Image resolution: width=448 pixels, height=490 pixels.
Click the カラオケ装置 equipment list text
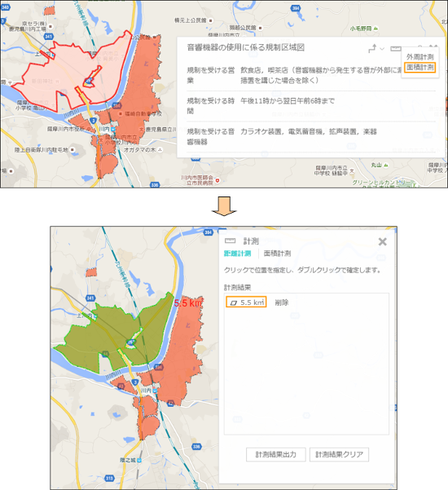pyautogui.click(x=309, y=131)
